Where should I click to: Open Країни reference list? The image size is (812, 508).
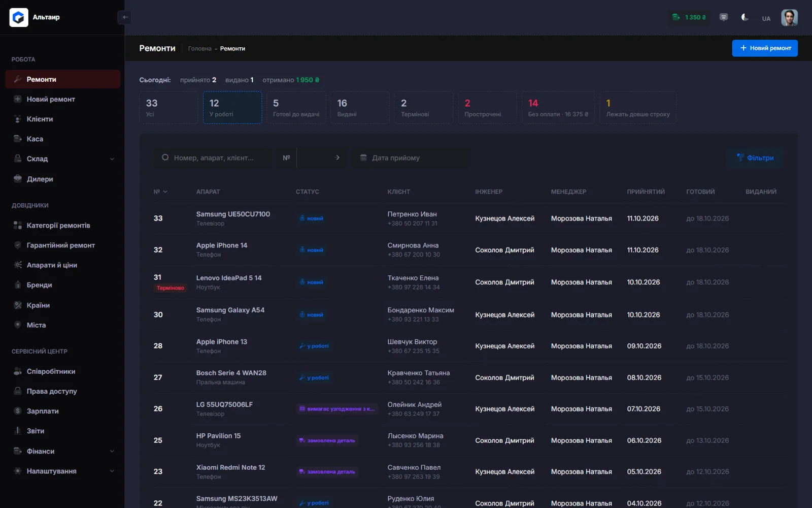63,305
